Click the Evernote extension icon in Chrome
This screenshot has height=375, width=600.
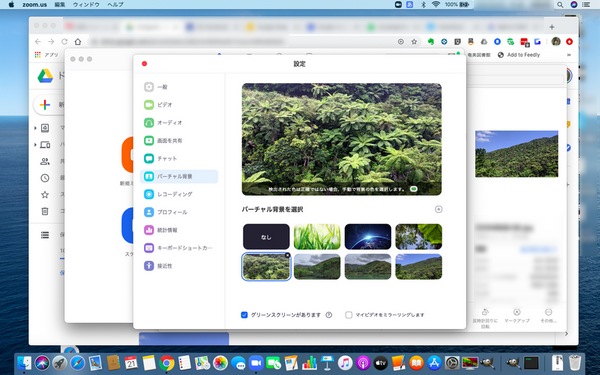[x=431, y=42]
